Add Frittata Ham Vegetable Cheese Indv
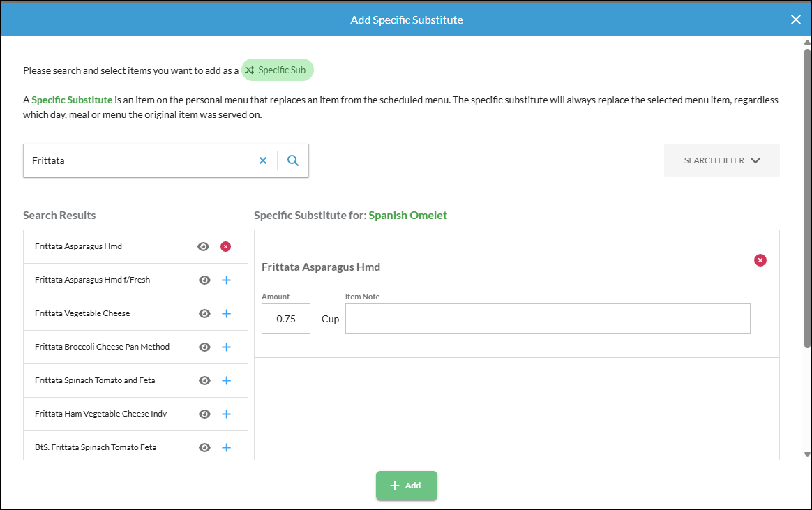Screen dimensions: 812x510 [x=226, y=414]
